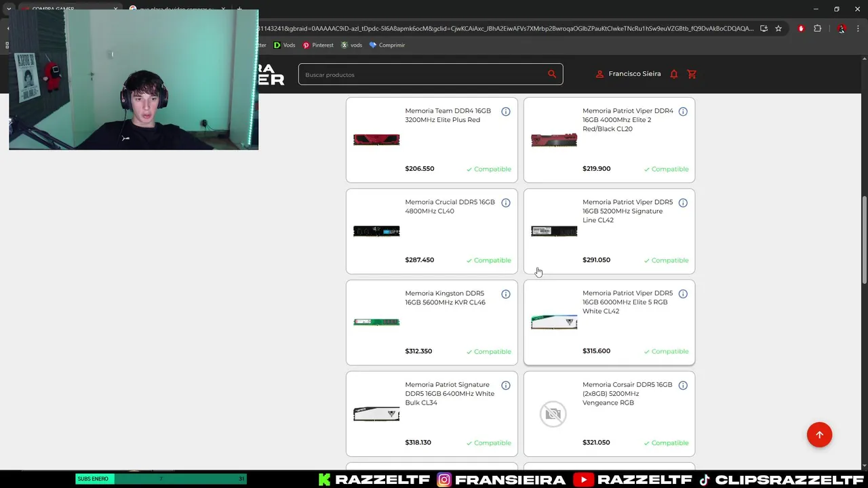Click the Memoria Patriot Viper DDR4 title
The image size is (868, 488).
click(x=628, y=120)
